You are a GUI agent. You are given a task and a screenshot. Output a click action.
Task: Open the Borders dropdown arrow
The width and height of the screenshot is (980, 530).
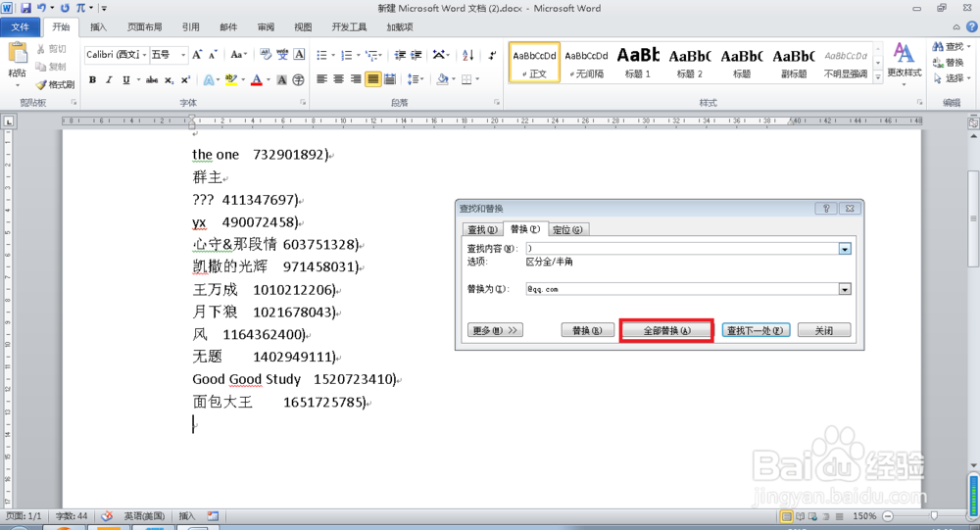tap(477, 79)
